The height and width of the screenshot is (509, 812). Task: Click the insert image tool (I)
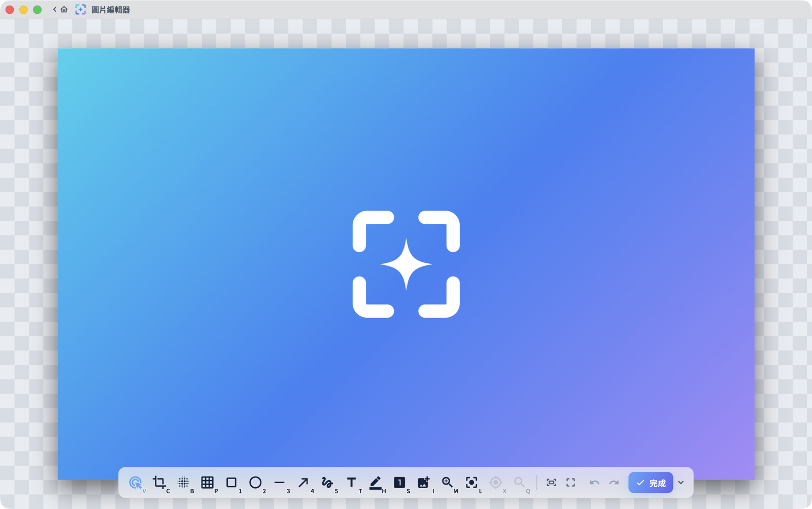click(423, 483)
